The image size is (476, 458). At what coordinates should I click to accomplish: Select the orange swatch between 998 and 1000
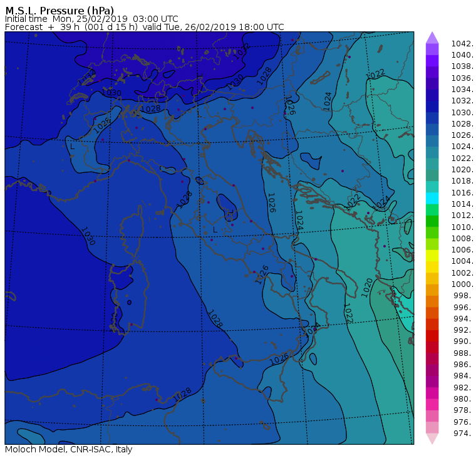(432, 289)
